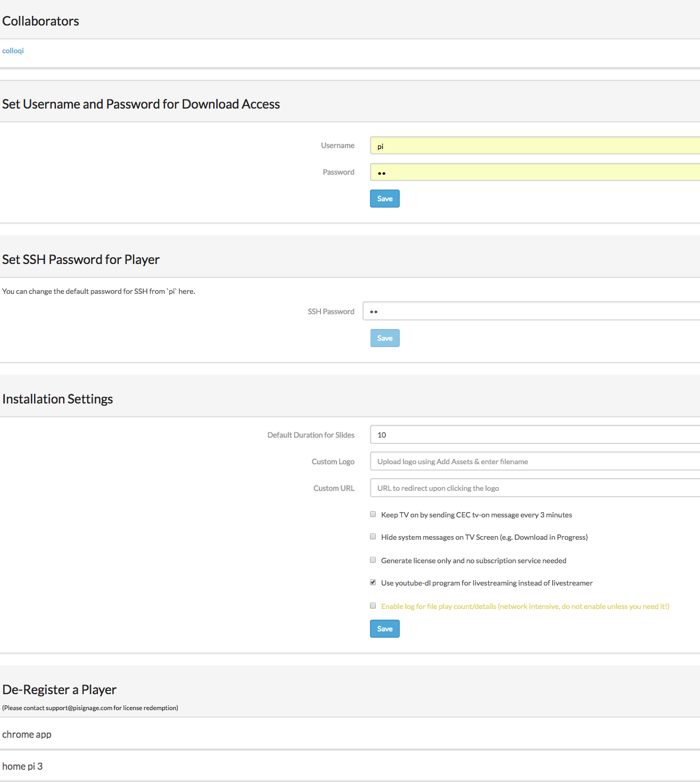Open the colloqi collaborator link
Image resolution: width=700 pixels, height=782 pixels.
[x=13, y=51]
